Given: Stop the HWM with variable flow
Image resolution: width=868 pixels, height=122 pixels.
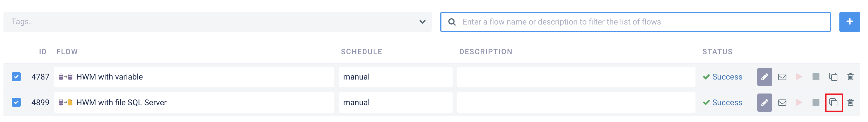Looking at the screenshot, I should (x=816, y=77).
